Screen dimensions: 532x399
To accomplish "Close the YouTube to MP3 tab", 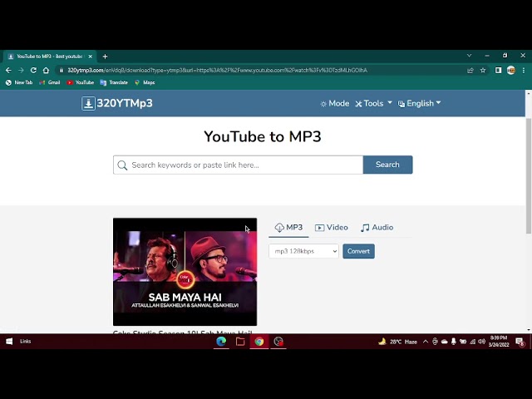I will [91, 57].
